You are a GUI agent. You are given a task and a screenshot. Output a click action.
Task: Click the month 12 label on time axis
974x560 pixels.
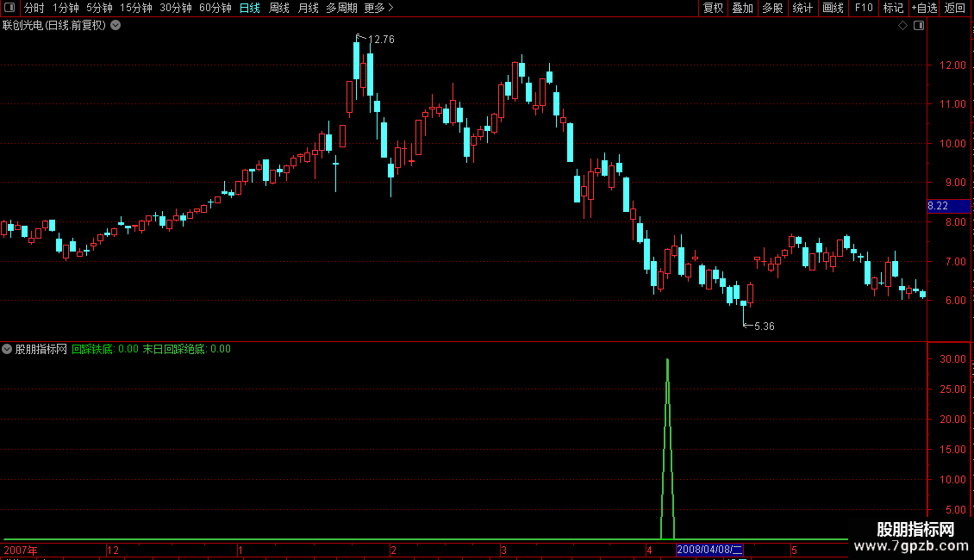(112, 550)
